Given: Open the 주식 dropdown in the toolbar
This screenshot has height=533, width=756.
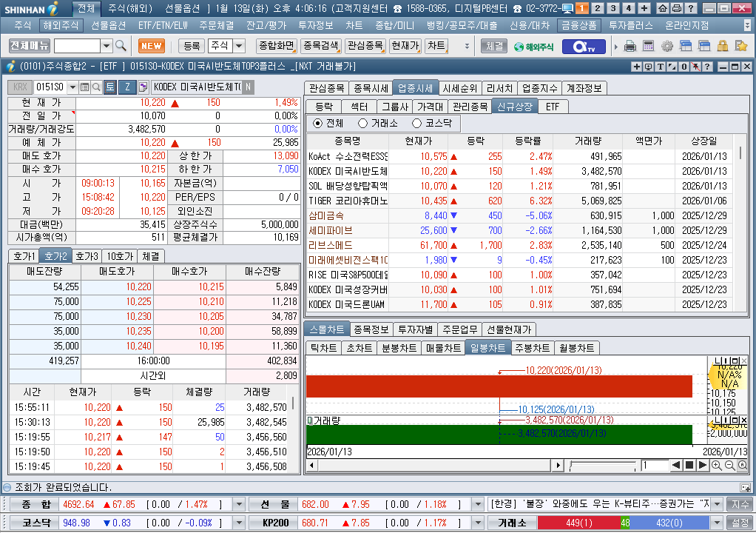Looking at the screenshot, I should pyautogui.click(x=239, y=46).
